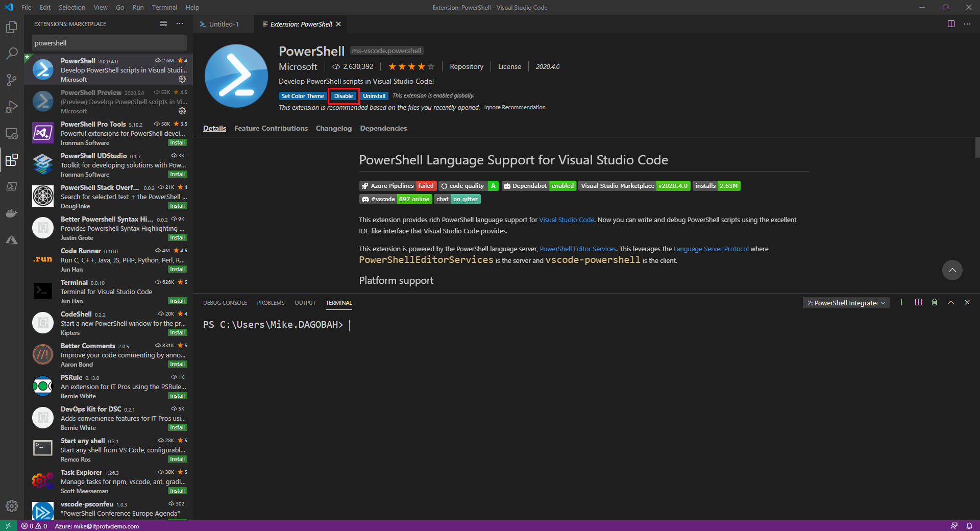Open Extensions panel more actions menu
980x531 pixels.
[x=180, y=24]
